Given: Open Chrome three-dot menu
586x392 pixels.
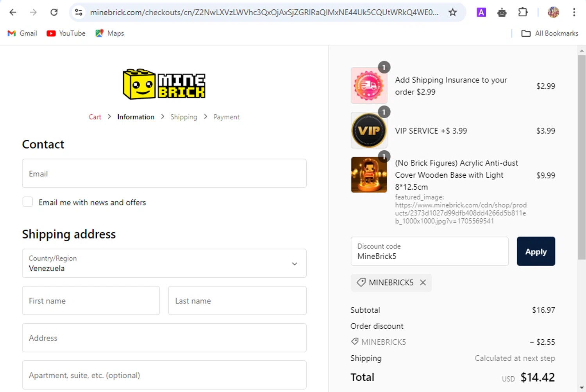Looking at the screenshot, I should 574,12.
